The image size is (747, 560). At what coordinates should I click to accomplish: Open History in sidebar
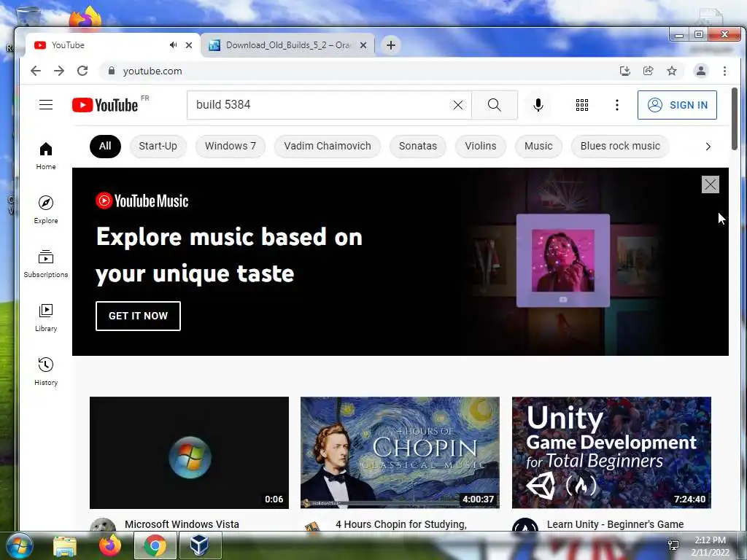pos(46,372)
